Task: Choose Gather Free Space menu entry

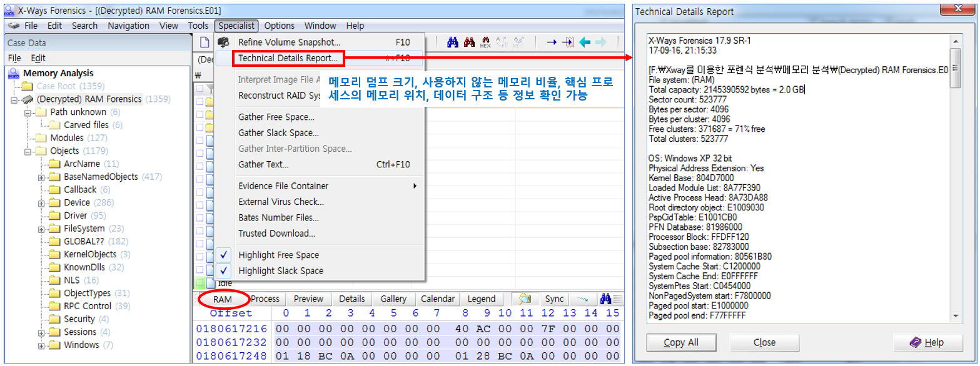Action: coord(320,117)
